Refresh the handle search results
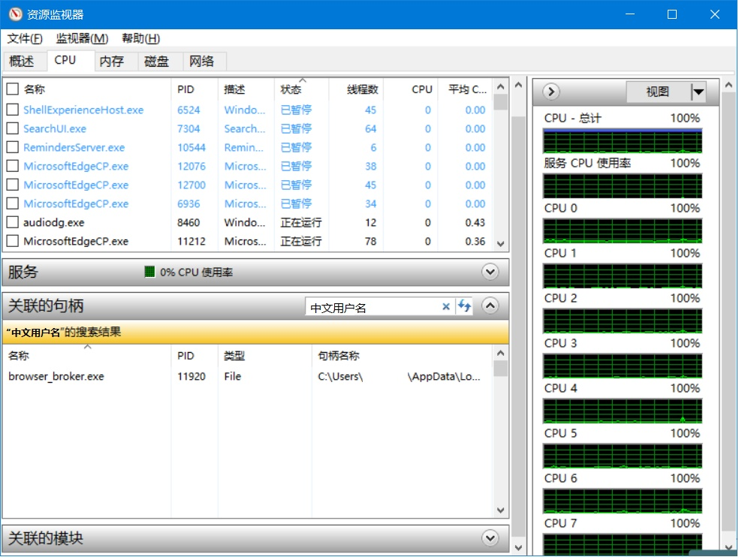The height and width of the screenshot is (560, 739). pos(464,306)
